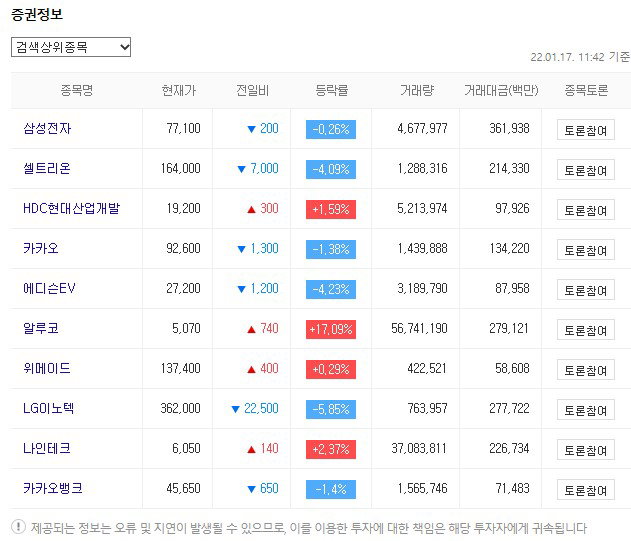
Task: Click the 증권정보 heading
Action: pos(37,14)
